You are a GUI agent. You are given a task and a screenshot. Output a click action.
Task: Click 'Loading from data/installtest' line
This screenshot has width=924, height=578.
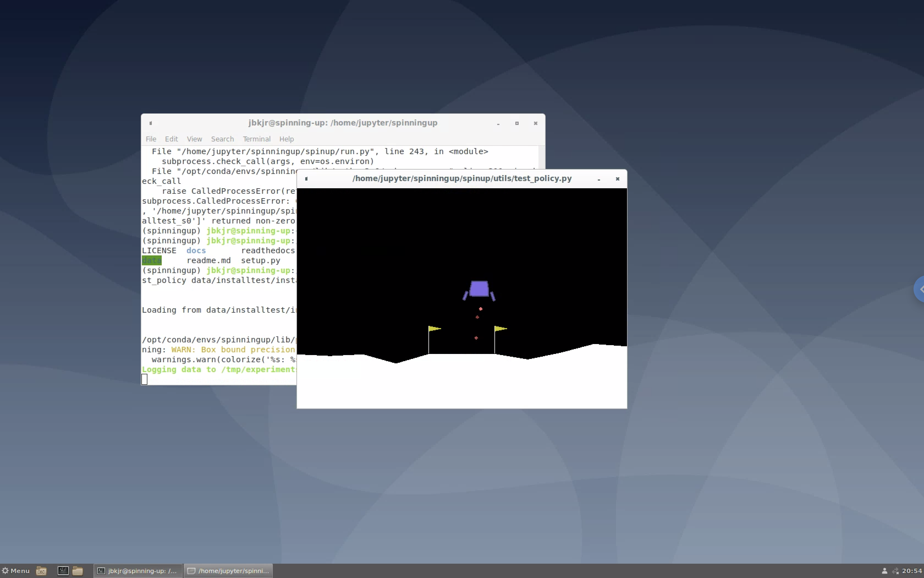(219, 310)
